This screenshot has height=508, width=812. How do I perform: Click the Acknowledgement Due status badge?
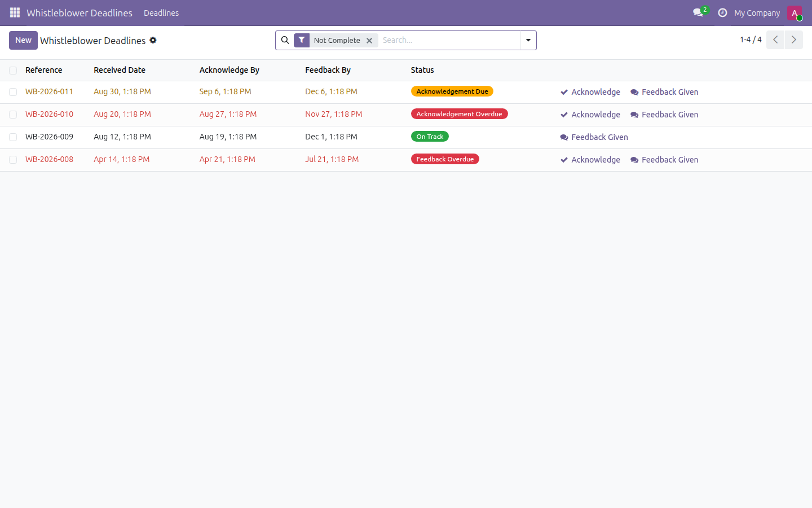(452, 91)
